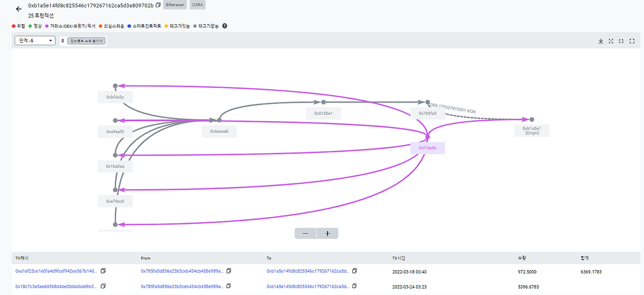Click the timestamp 2022-03-18 00:40

pyautogui.click(x=410, y=271)
